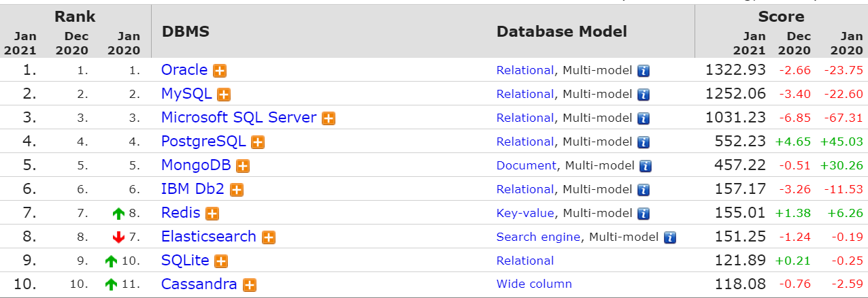This screenshot has width=868, height=298.
Task: Click the orange plus icon next to Redis
Action: point(212,214)
